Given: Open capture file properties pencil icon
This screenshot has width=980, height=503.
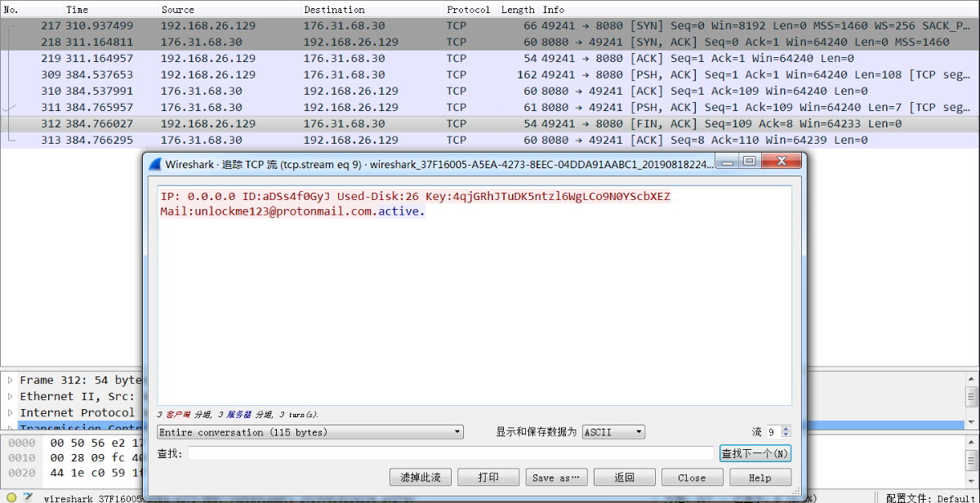Looking at the screenshot, I should [x=27, y=497].
